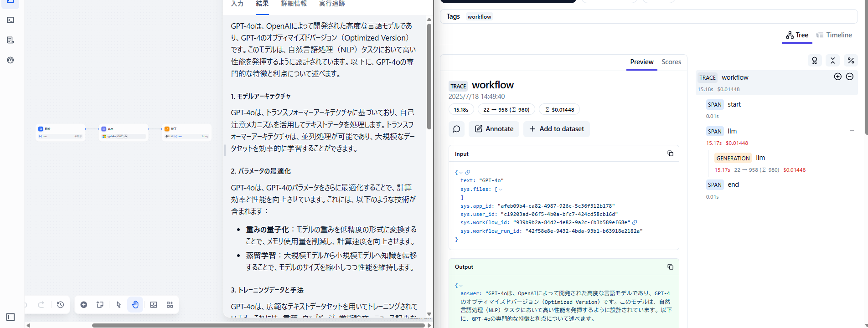Image resolution: width=868 pixels, height=328 pixels.
Task: Select the GENERATION llm tree row
Action: point(785,164)
